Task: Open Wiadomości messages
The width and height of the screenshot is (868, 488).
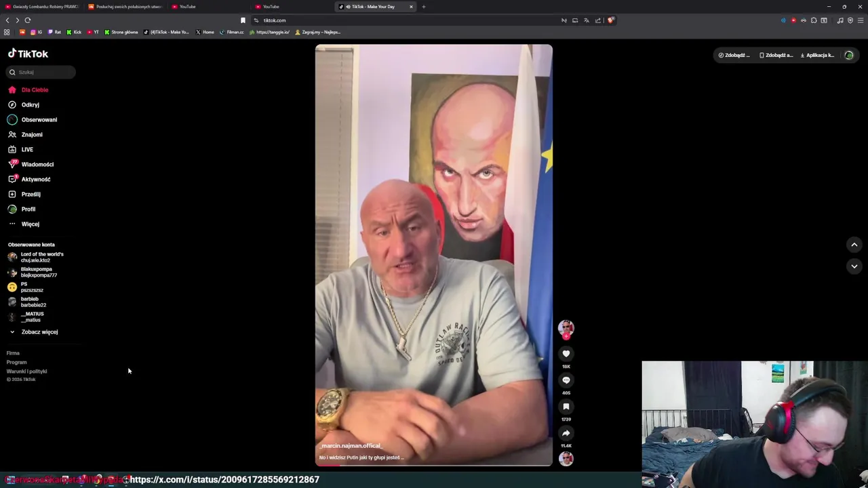Action: (x=31, y=164)
